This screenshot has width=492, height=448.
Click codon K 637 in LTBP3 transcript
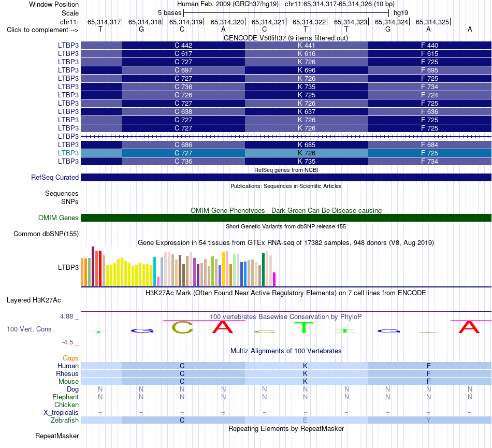[x=306, y=112]
